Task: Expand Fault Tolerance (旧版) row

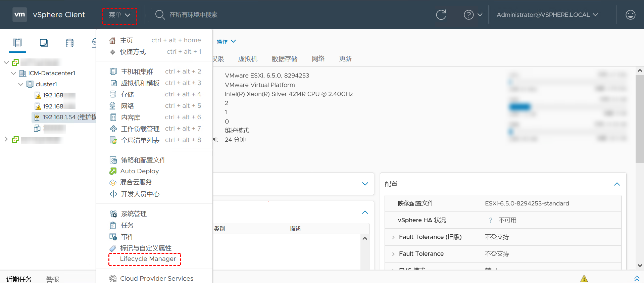Action: coord(393,237)
